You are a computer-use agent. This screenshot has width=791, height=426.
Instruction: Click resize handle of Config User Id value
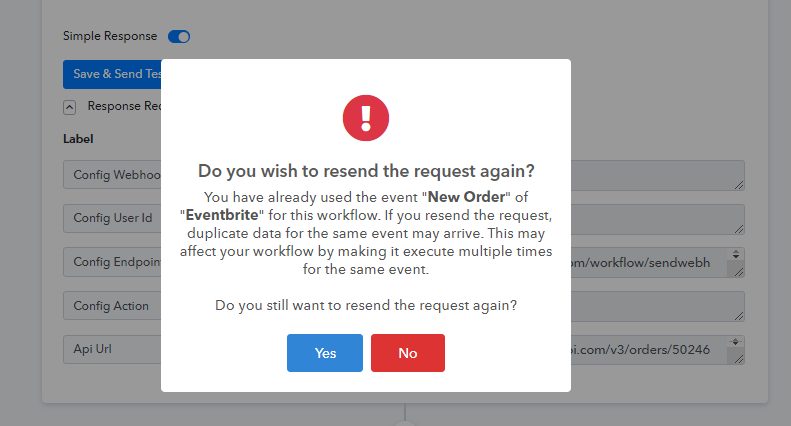coord(739,229)
